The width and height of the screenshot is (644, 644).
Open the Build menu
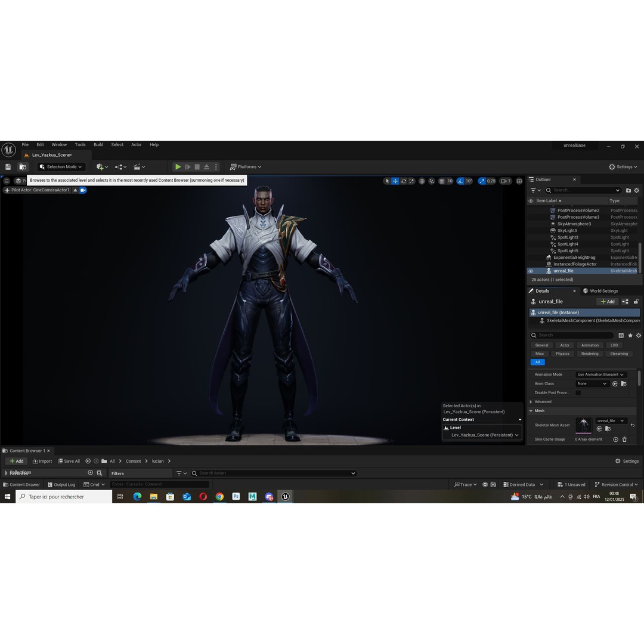[x=98, y=144]
